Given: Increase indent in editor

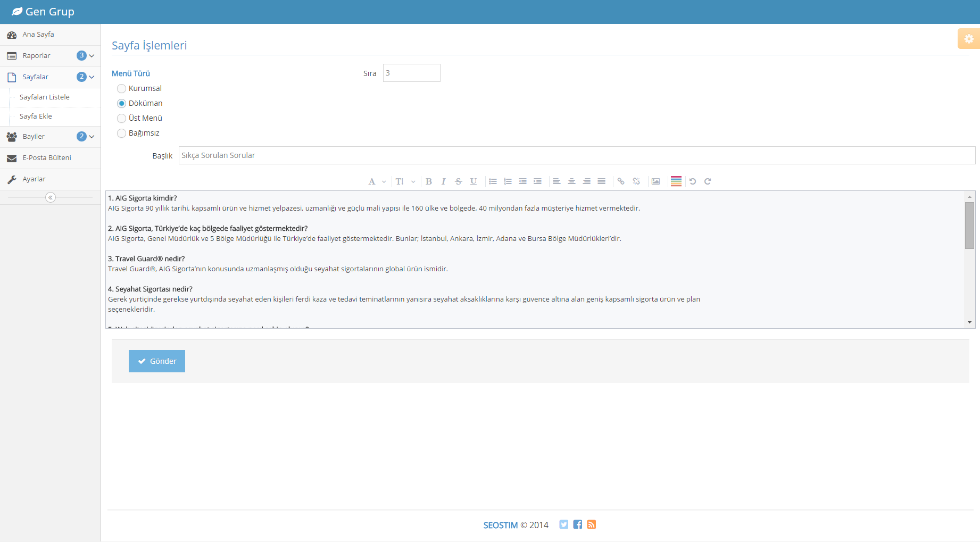Looking at the screenshot, I should (x=537, y=181).
